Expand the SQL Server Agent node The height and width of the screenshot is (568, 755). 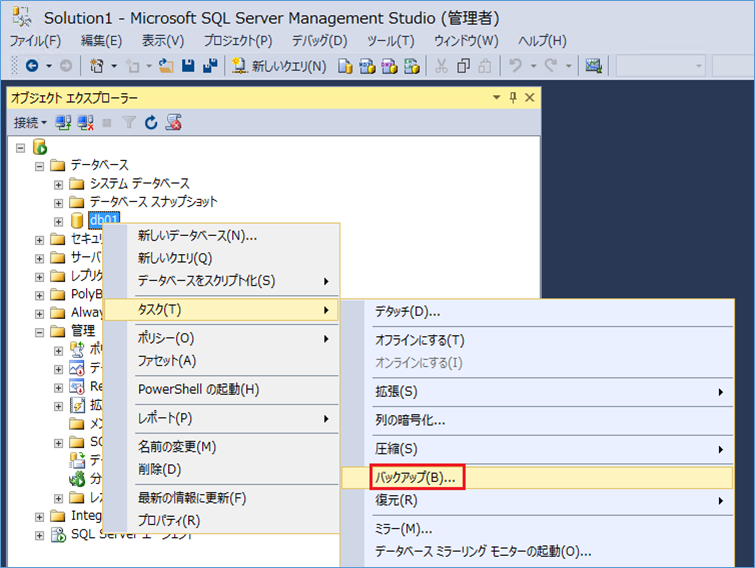point(40,535)
